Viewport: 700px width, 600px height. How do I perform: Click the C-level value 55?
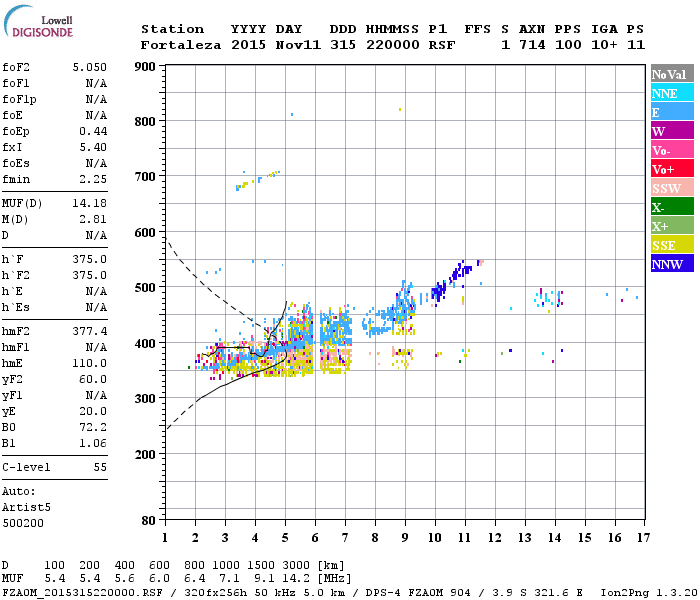[100, 467]
